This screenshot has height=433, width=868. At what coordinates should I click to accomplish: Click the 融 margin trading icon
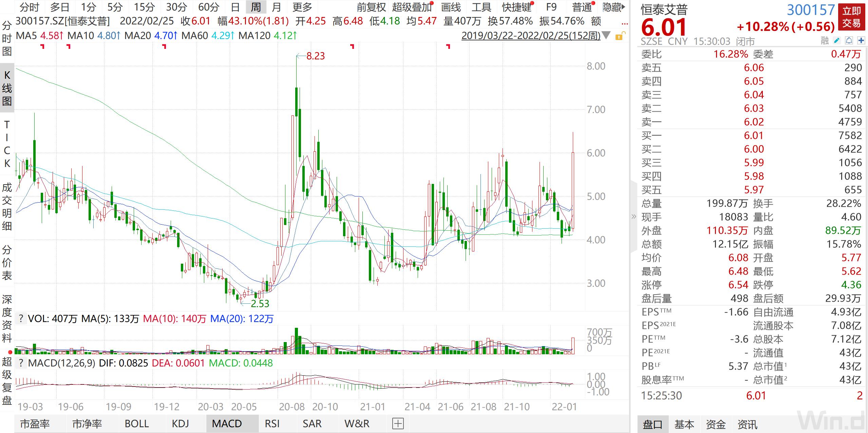[x=824, y=41]
